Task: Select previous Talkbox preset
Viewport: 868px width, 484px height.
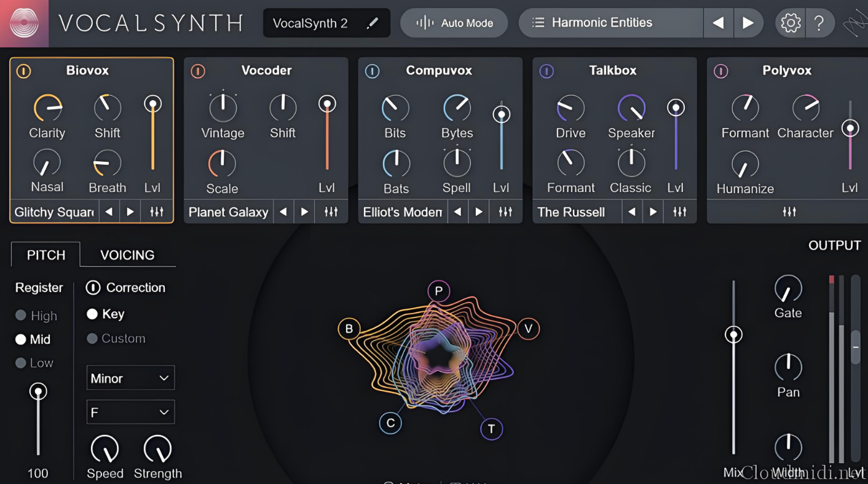Action: pyautogui.click(x=632, y=212)
